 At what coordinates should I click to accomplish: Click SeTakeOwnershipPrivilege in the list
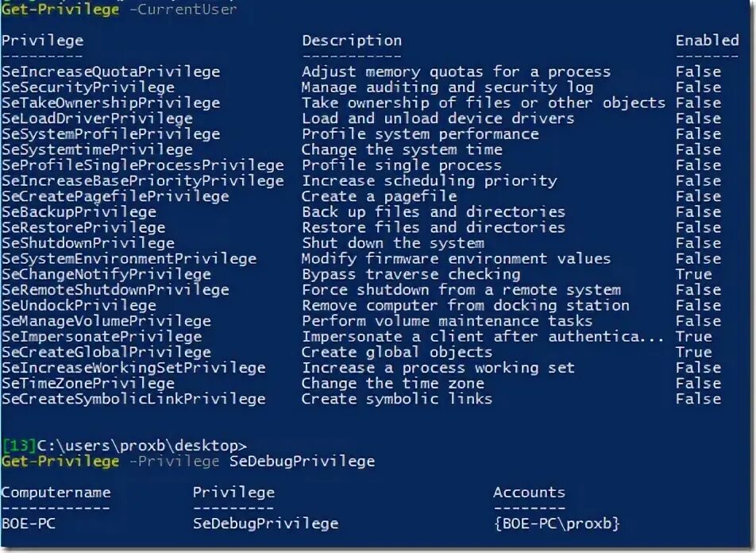[111, 102]
